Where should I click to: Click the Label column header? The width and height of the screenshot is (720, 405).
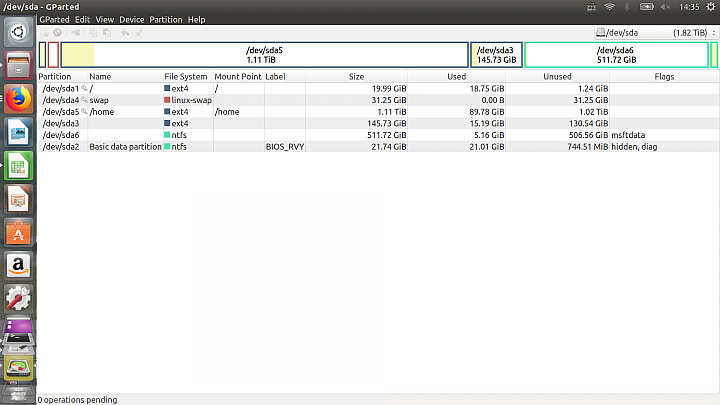coord(285,77)
